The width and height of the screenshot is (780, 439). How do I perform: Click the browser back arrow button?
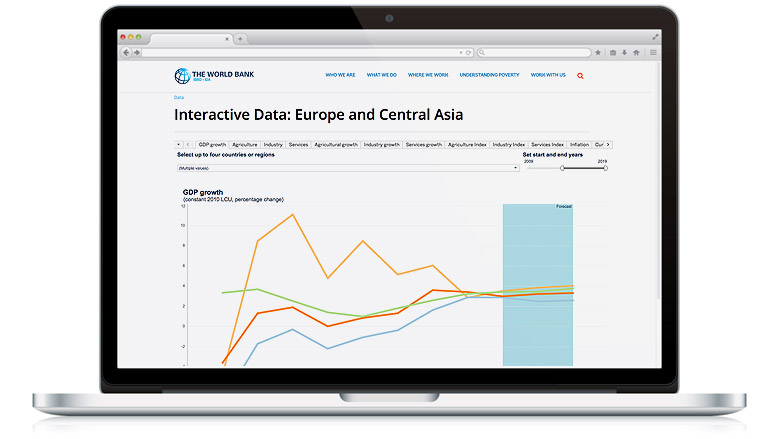tap(126, 52)
